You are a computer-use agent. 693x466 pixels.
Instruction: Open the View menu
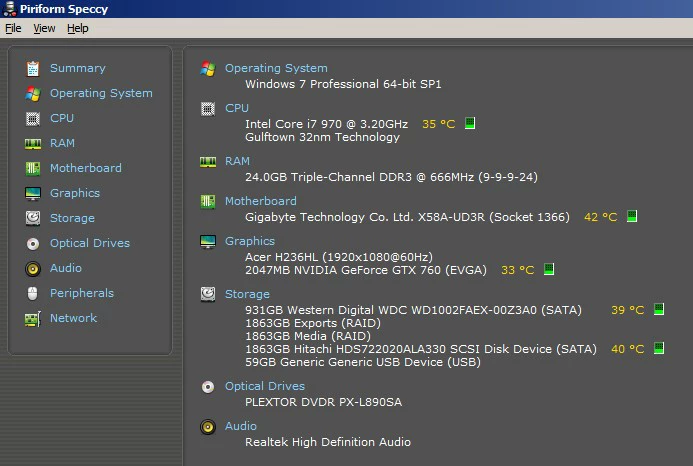(x=44, y=28)
